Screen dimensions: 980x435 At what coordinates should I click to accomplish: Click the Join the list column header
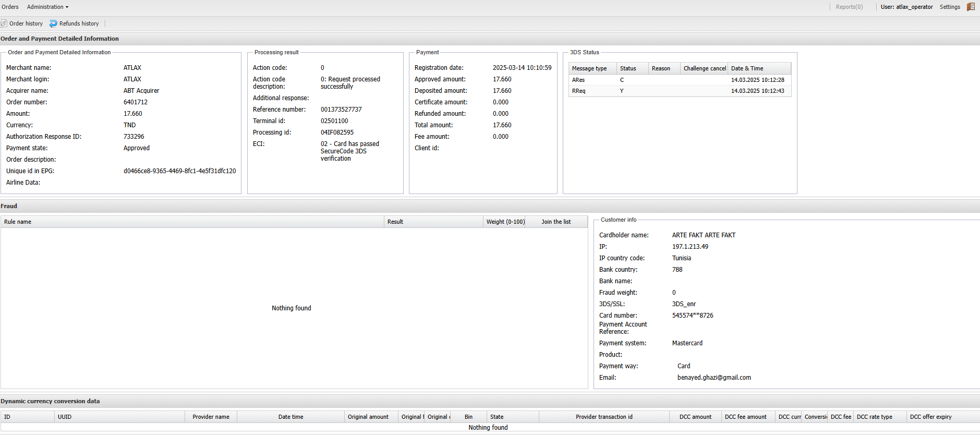(556, 222)
